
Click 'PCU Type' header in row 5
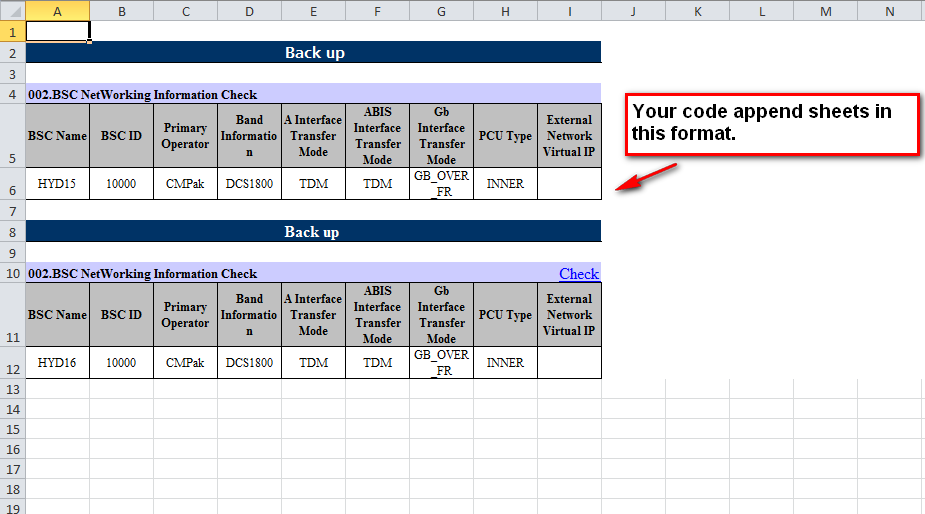pyautogui.click(x=506, y=135)
